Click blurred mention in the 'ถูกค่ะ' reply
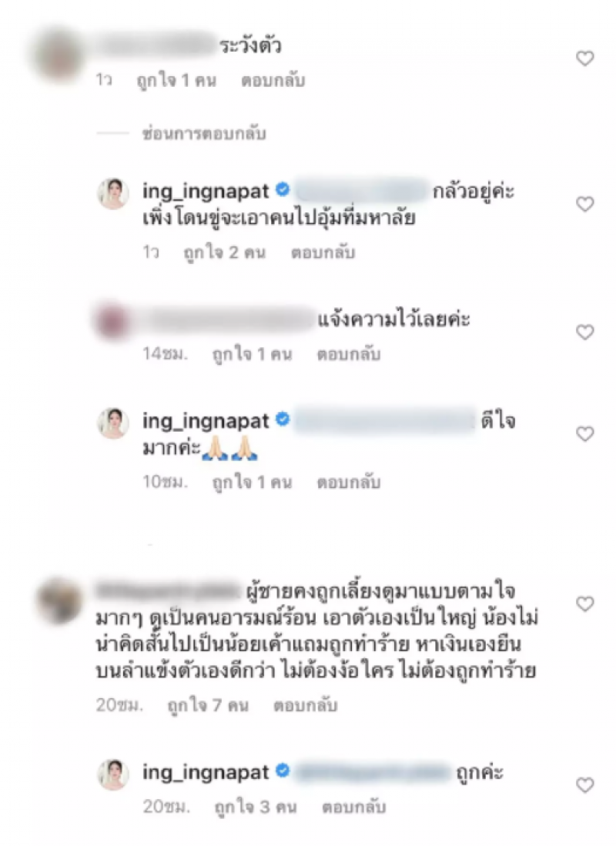Image resolution: width=616 pixels, height=846 pixels. (x=373, y=772)
